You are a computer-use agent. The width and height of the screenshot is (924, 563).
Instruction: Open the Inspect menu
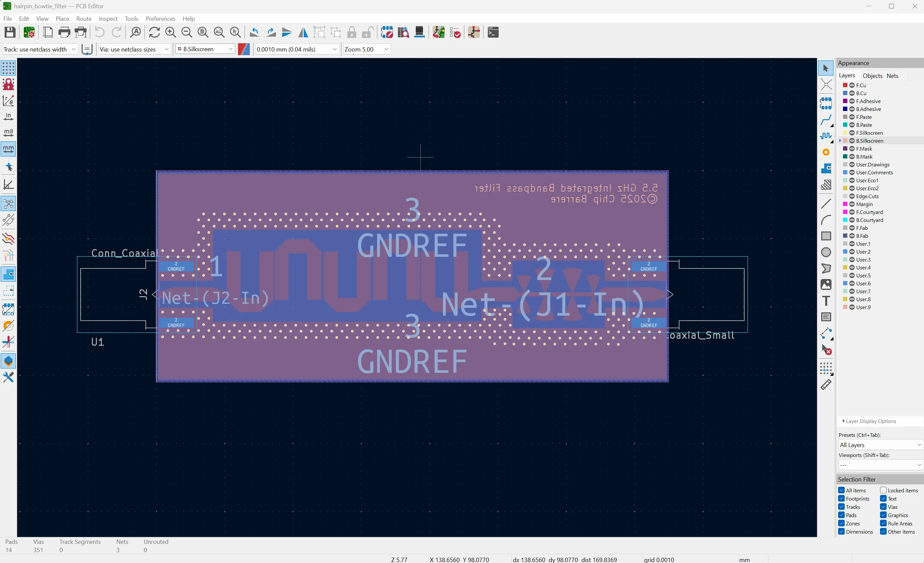(x=108, y=19)
